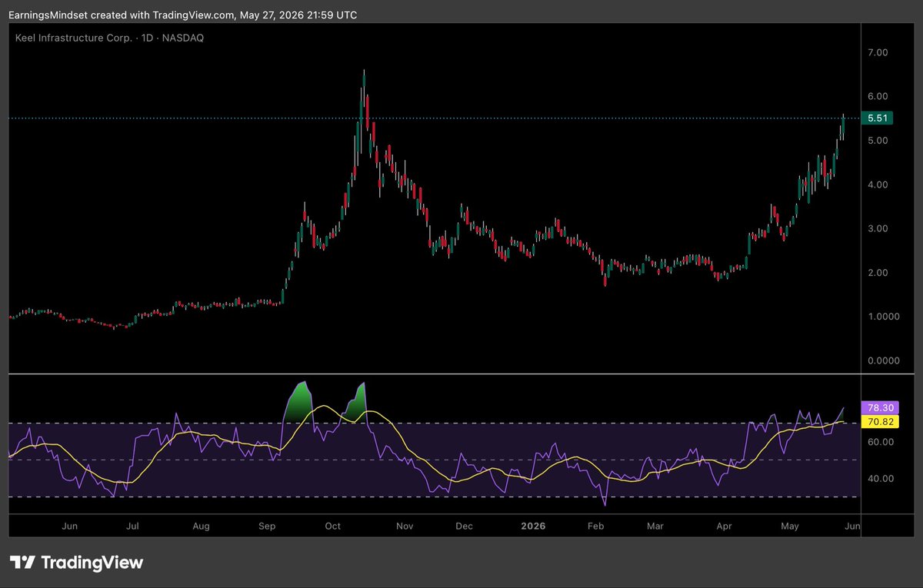Viewport: 923px width, 588px height.
Task: Click the 4.00 price axis label
Action: click(878, 185)
